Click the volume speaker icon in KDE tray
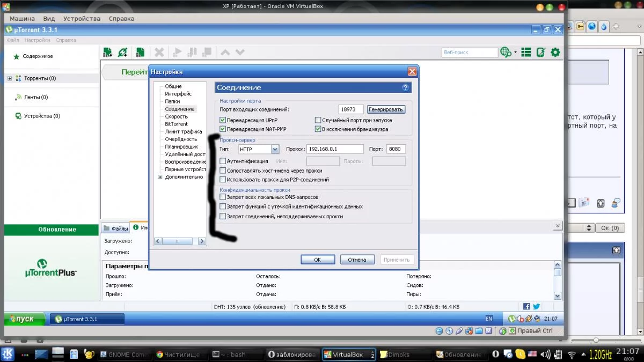The width and height of the screenshot is (644, 362). tap(546, 354)
